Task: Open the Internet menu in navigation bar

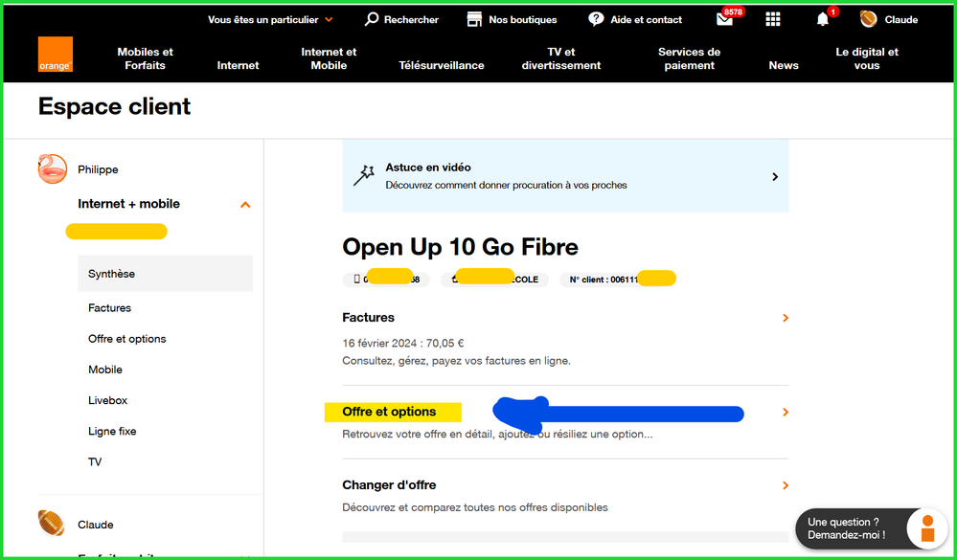Action: tap(238, 65)
